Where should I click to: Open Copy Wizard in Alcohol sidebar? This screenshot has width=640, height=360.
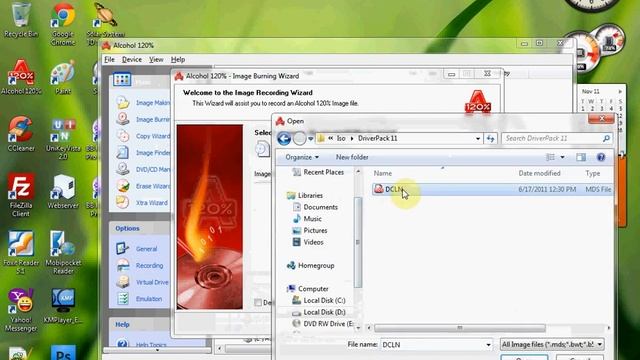click(x=143, y=136)
